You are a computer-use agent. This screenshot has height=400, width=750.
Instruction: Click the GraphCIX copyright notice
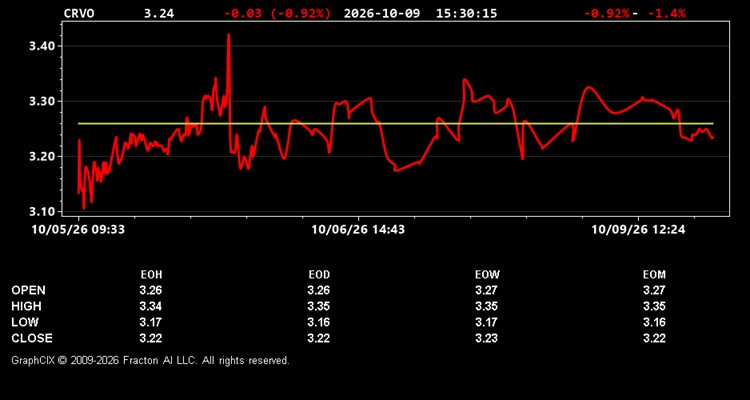(x=150, y=360)
